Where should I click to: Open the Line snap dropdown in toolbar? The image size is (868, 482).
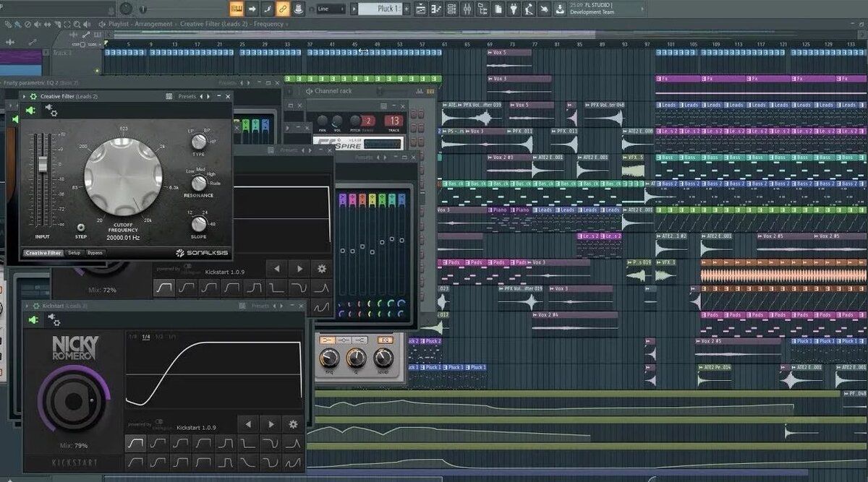tap(331, 9)
